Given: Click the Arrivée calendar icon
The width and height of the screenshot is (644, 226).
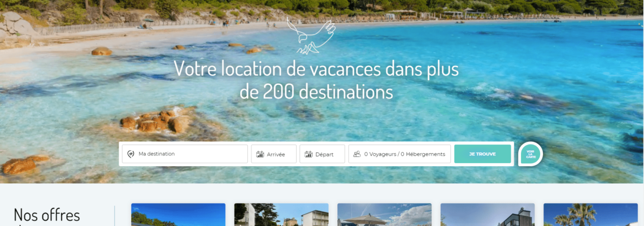Looking at the screenshot, I should click(x=260, y=154).
